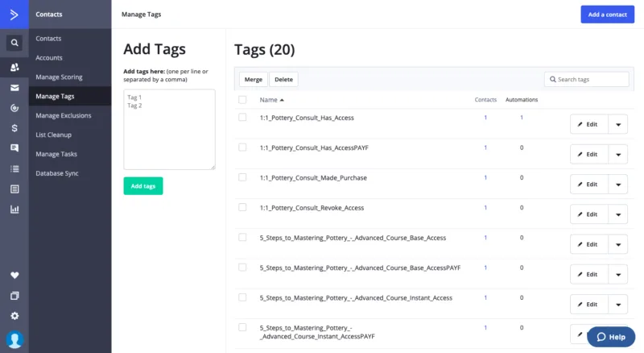Open dropdown arrow for Advanced_Course_Base_Access row
Viewport: 644px width, 353px height.
click(x=617, y=244)
